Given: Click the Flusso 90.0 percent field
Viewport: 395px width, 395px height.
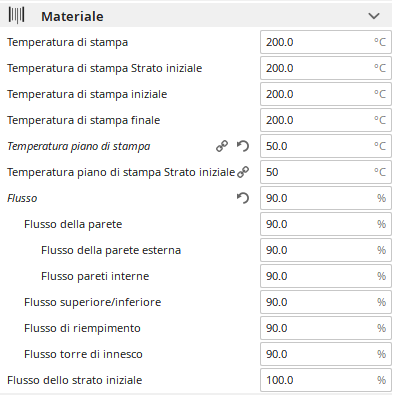Looking at the screenshot, I should tap(326, 198).
